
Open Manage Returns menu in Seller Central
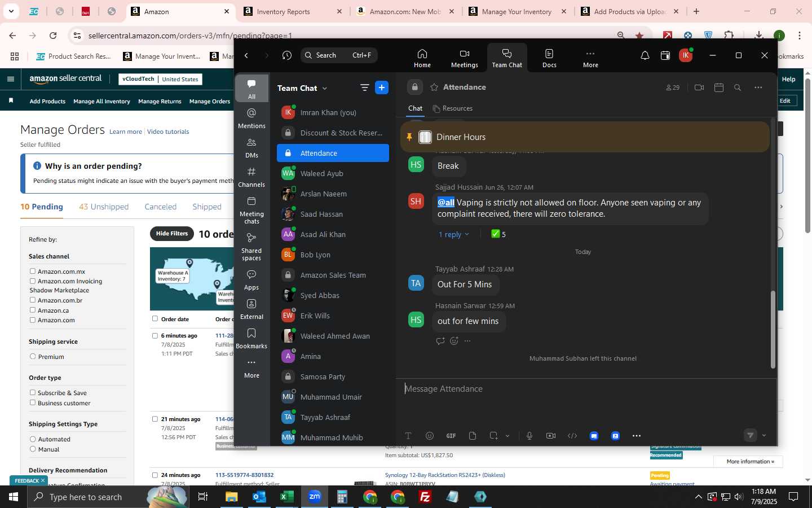pyautogui.click(x=160, y=101)
